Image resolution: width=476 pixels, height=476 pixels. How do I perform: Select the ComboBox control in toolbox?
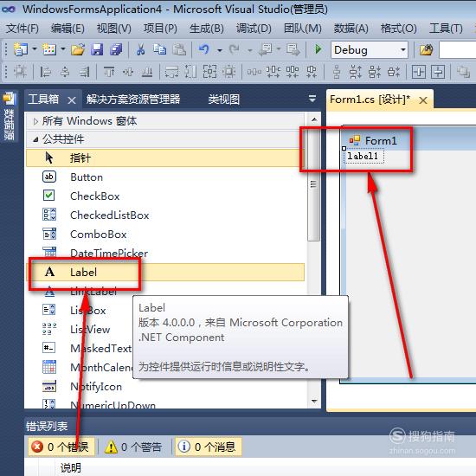point(165,234)
